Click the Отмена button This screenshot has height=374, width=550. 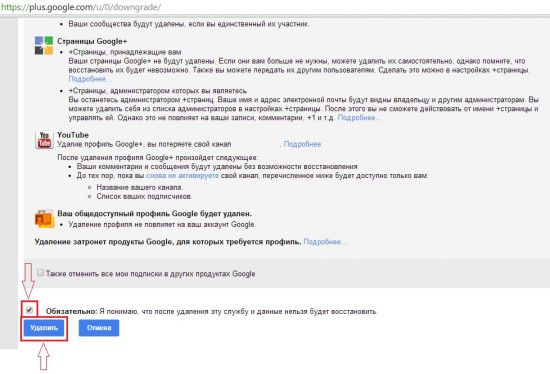[x=99, y=328]
